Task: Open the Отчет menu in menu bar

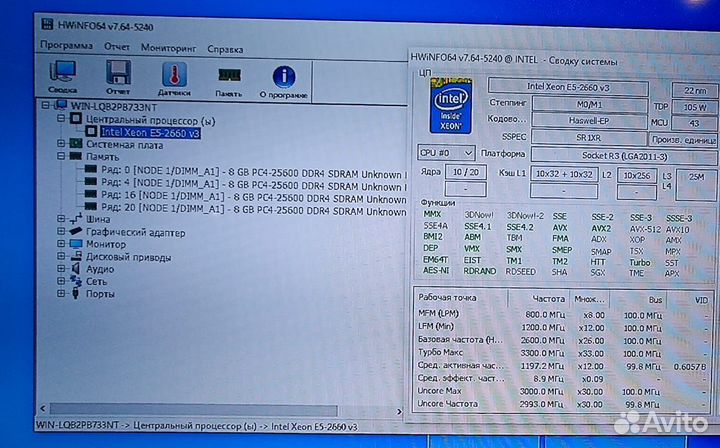Action: click(x=117, y=47)
